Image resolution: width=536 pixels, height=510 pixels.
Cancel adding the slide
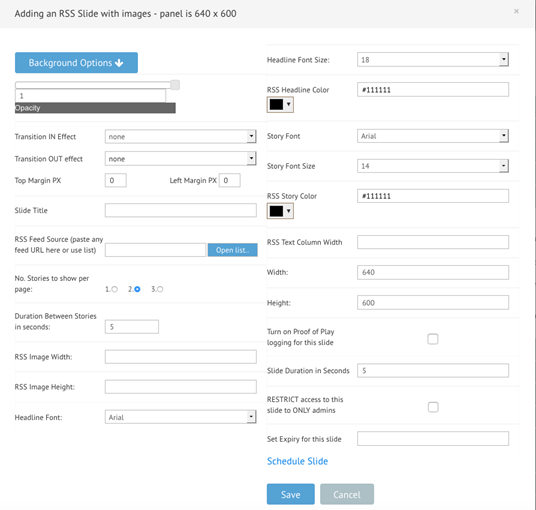(x=347, y=494)
